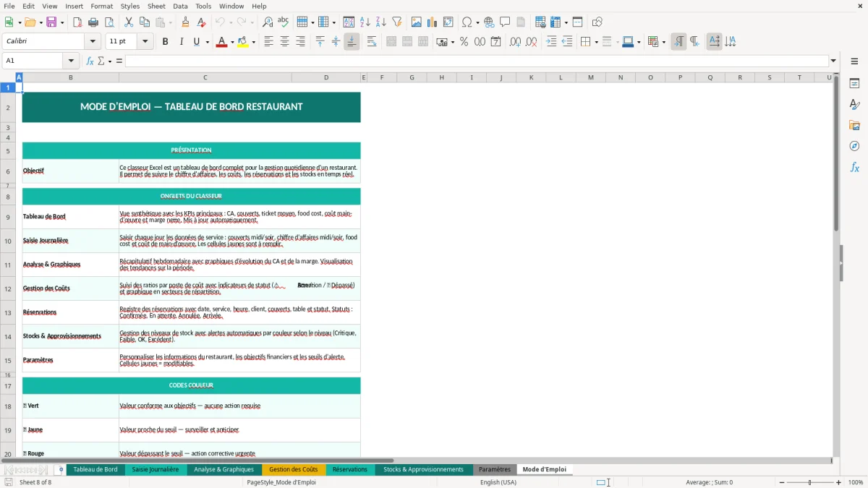The image size is (868, 488).
Task: Select row 12 header
Action: (8, 288)
